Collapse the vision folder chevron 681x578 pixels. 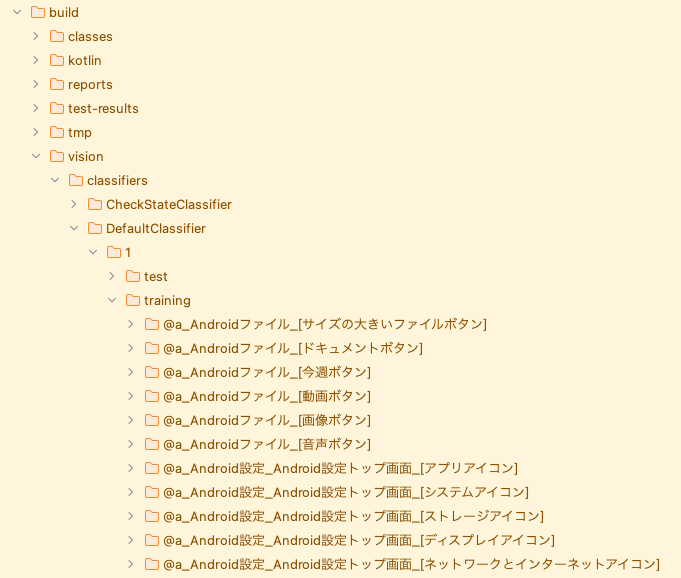(x=36, y=156)
